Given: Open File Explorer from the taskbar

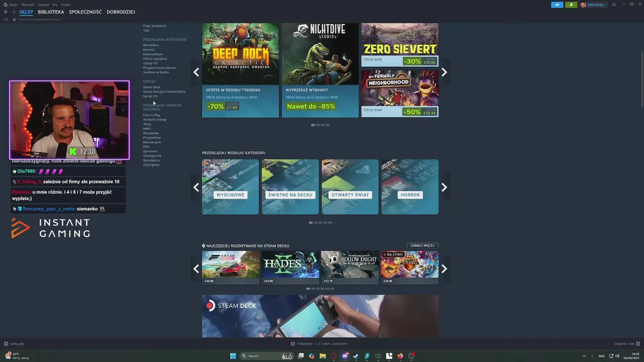Looking at the screenshot, I should pyautogui.click(x=323, y=356).
